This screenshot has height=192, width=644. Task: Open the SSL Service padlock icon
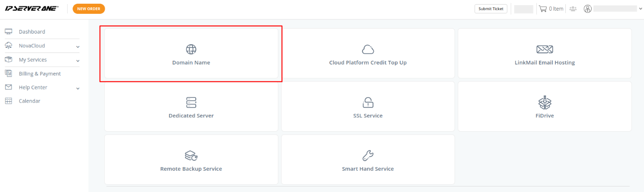pyautogui.click(x=368, y=102)
